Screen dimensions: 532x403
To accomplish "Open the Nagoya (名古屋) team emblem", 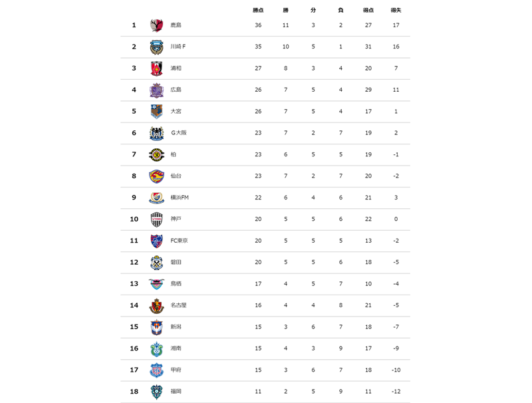I will click(x=156, y=306).
